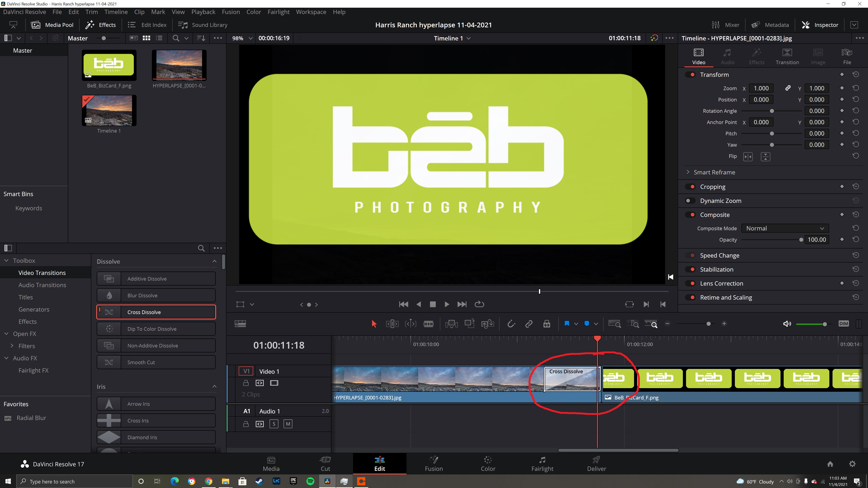
Task: Add a blue flag to the clip
Action: click(x=567, y=324)
